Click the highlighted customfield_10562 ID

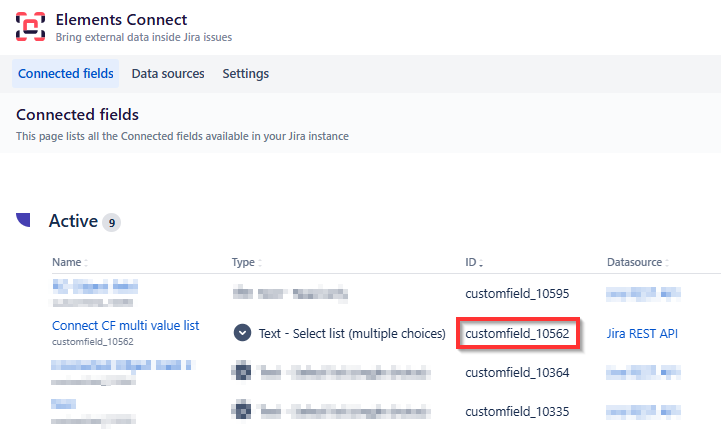click(x=517, y=333)
